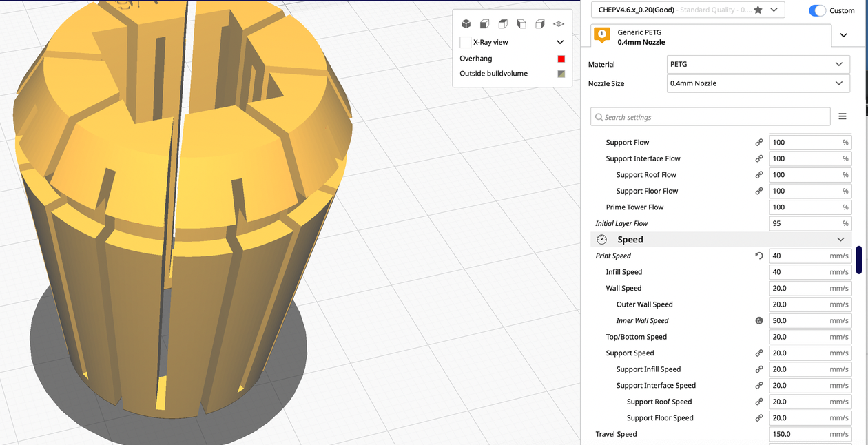Click the hamburger menu beside Search settings
868x445 pixels.
pos(842,117)
